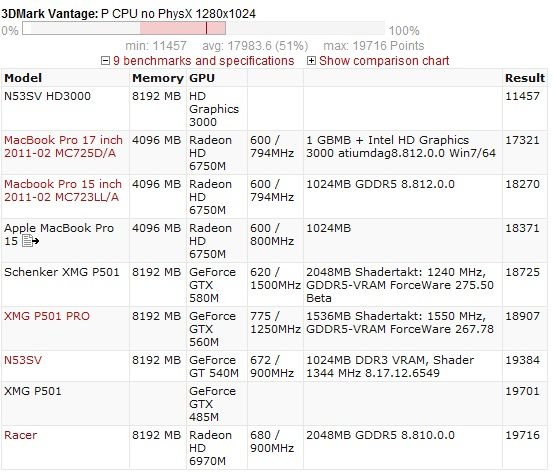Click the 19716 result for Racer
The height and width of the screenshot is (473, 554).
tap(523, 435)
